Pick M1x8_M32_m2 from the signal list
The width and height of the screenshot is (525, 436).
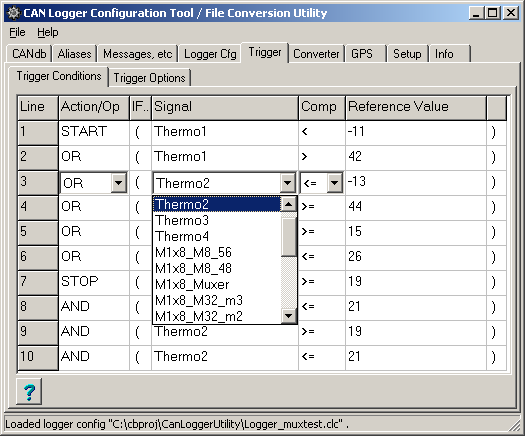point(217,316)
